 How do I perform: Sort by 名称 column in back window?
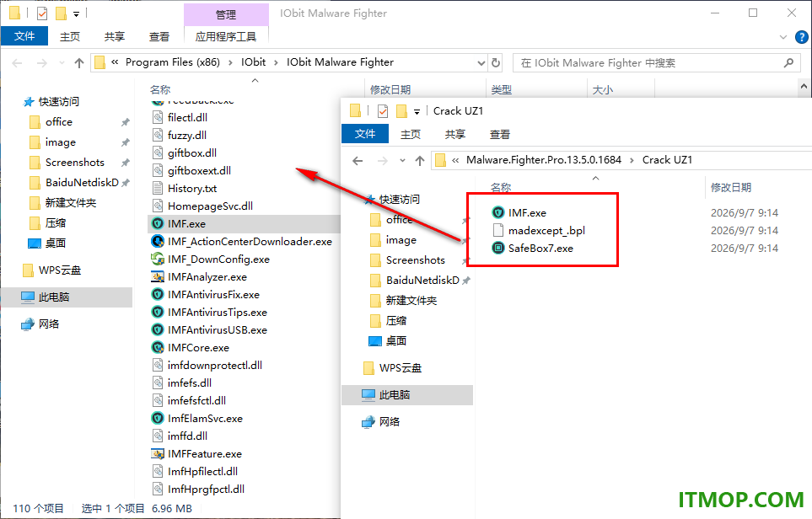pos(160,90)
